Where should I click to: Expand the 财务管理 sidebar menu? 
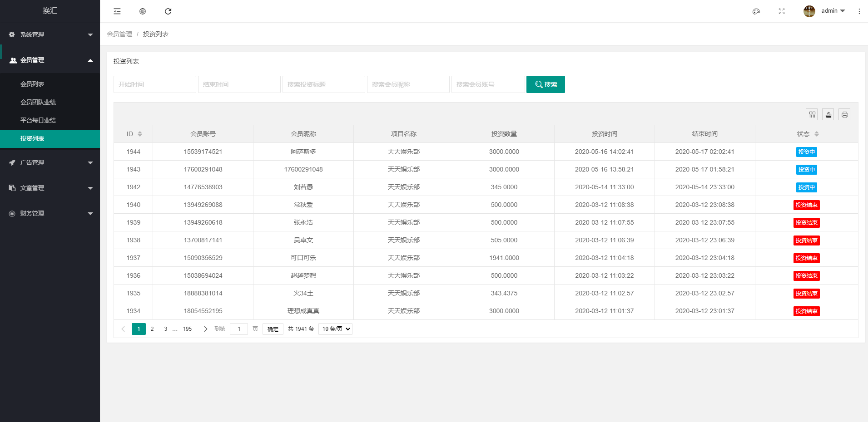click(50, 213)
